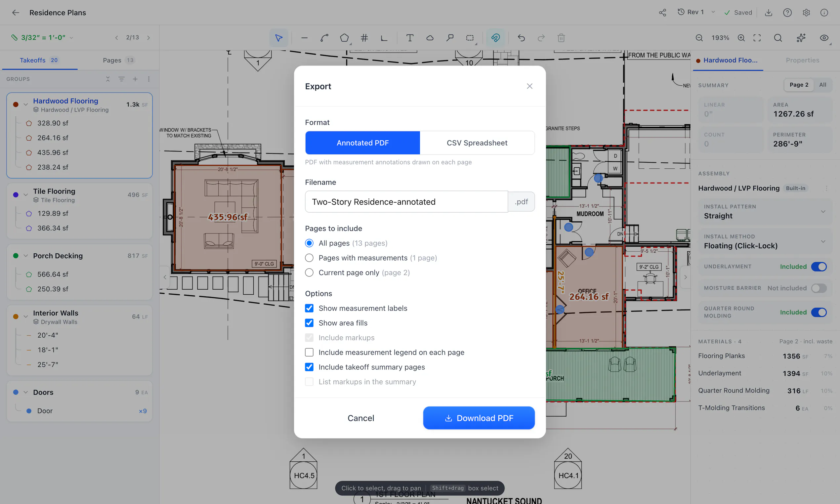Pick the cloud markup tool
Image resolution: width=840 pixels, height=504 pixels.
(430, 38)
